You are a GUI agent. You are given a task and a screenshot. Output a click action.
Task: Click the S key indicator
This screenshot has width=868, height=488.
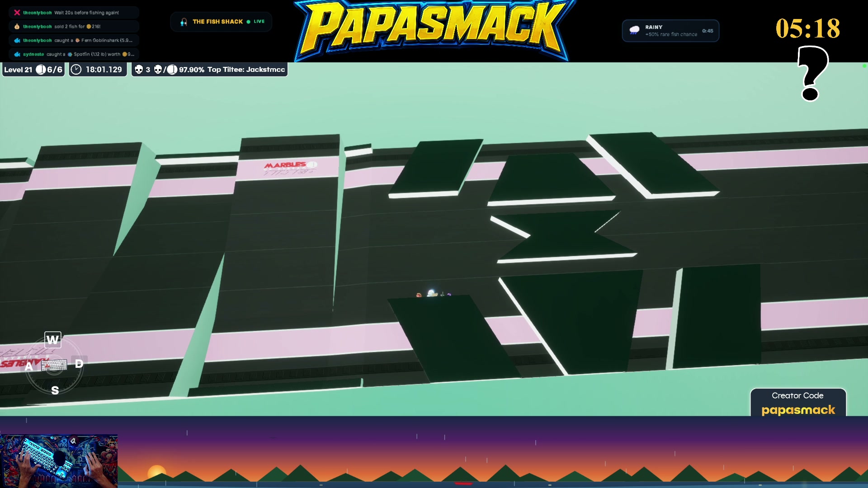pyautogui.click(x=55, y=390)
